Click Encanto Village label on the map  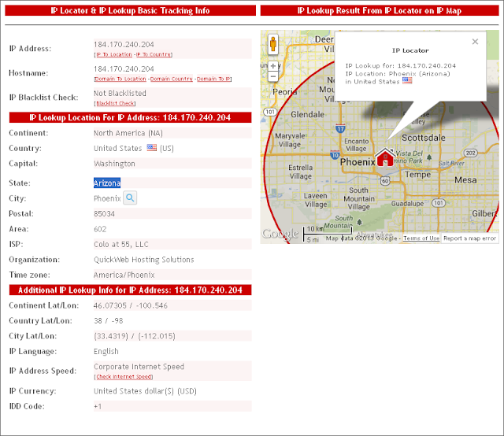tap(356, 145)
